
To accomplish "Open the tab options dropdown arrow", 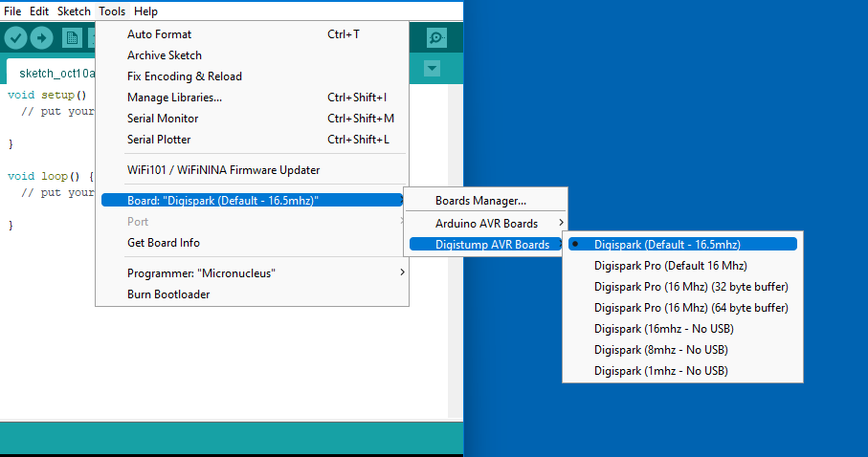I will (432, 69).
